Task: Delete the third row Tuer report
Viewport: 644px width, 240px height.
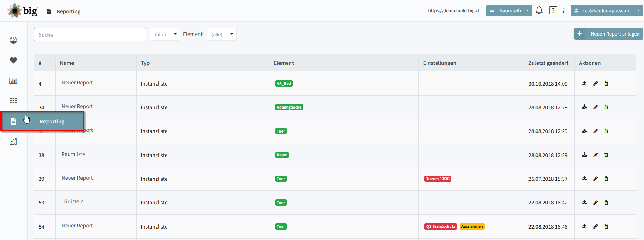Action: pyautogui.click(x=606, y=131)
